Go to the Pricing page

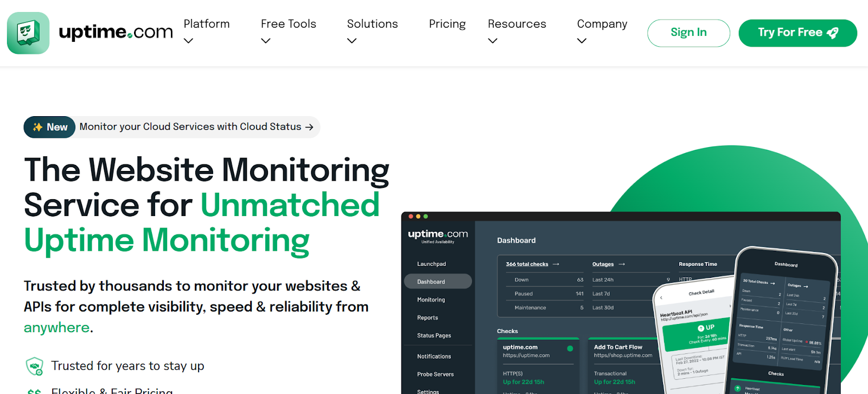(448, 24)
